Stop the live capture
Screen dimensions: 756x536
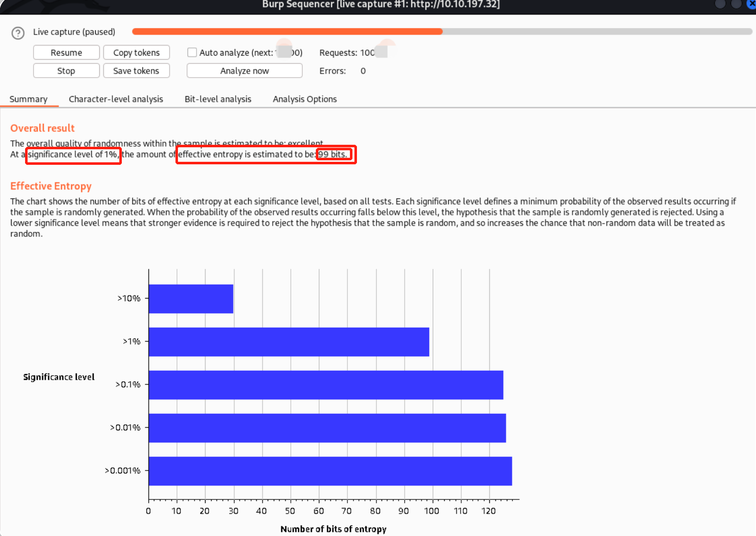(x=66, y=71)
